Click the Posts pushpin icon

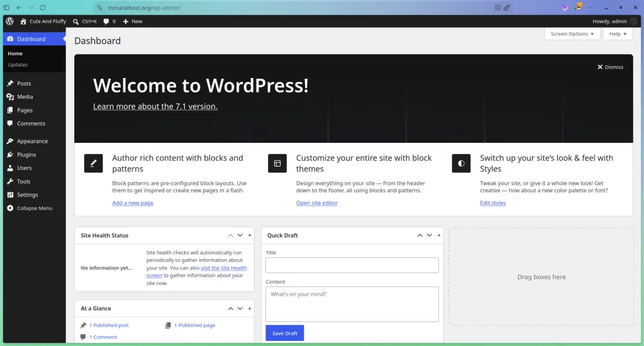pyautogui.click(x=10, y=84)
